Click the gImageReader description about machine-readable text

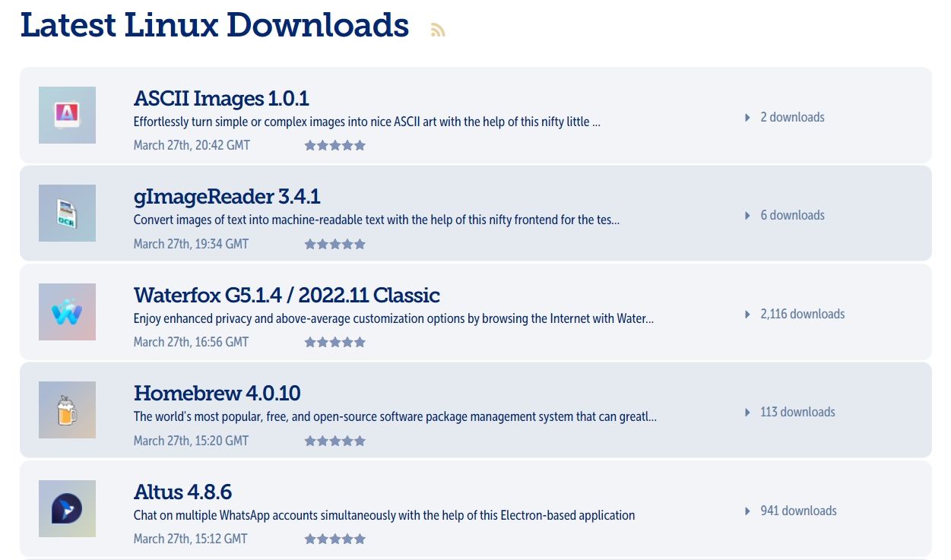[x=376, y=220]
